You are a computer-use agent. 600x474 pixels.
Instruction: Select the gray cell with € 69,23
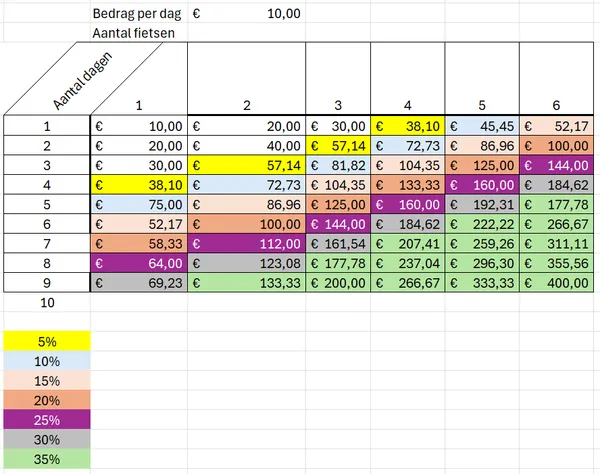click(139, 283)
